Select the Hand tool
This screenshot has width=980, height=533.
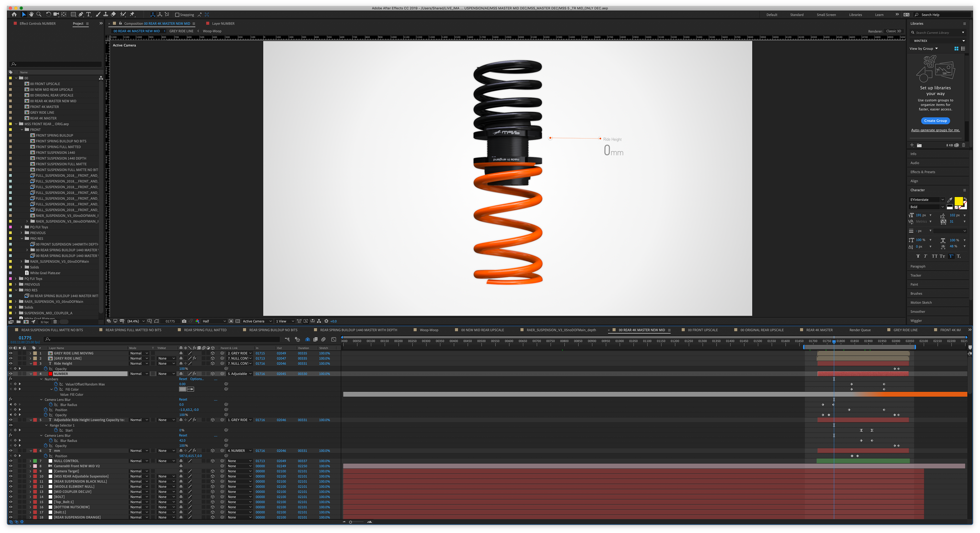click(x=31, y=15)
